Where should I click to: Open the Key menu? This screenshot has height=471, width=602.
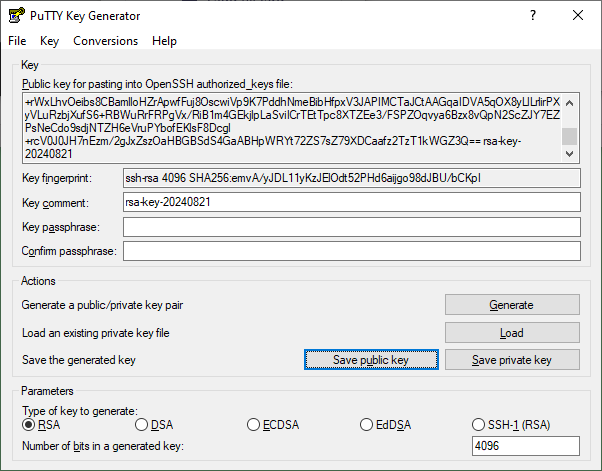[50, 41]
